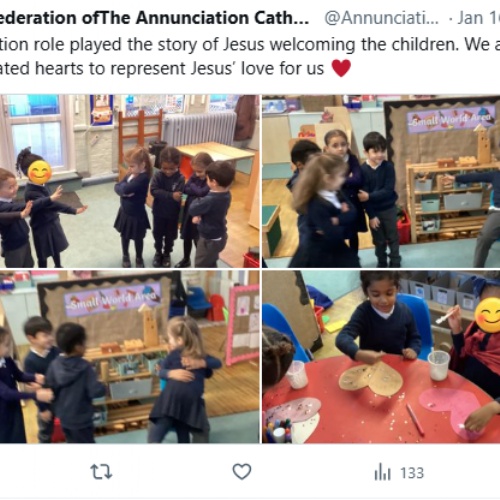The image size is (500, 500).
Task: Click Small World Area banner in top-right photo
Action: tap(451, 119)
